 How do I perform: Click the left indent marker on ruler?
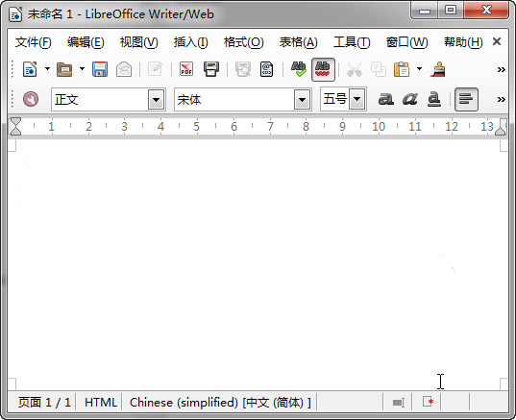(x=15, y=127)
